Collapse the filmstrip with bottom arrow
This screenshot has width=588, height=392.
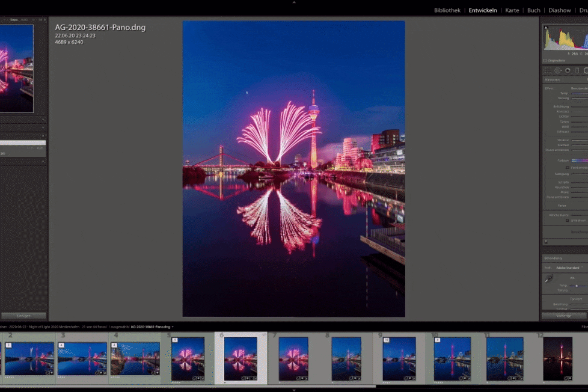(x=294, y=390)
